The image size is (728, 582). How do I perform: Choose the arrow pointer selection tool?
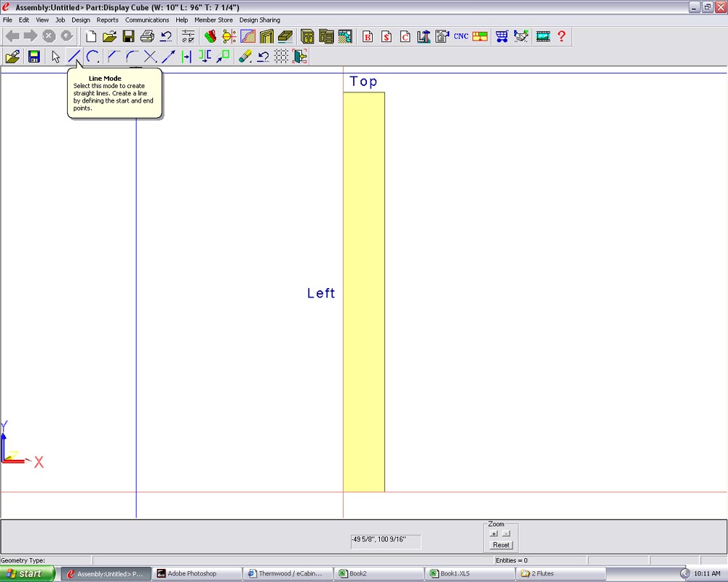pos(55,57)
